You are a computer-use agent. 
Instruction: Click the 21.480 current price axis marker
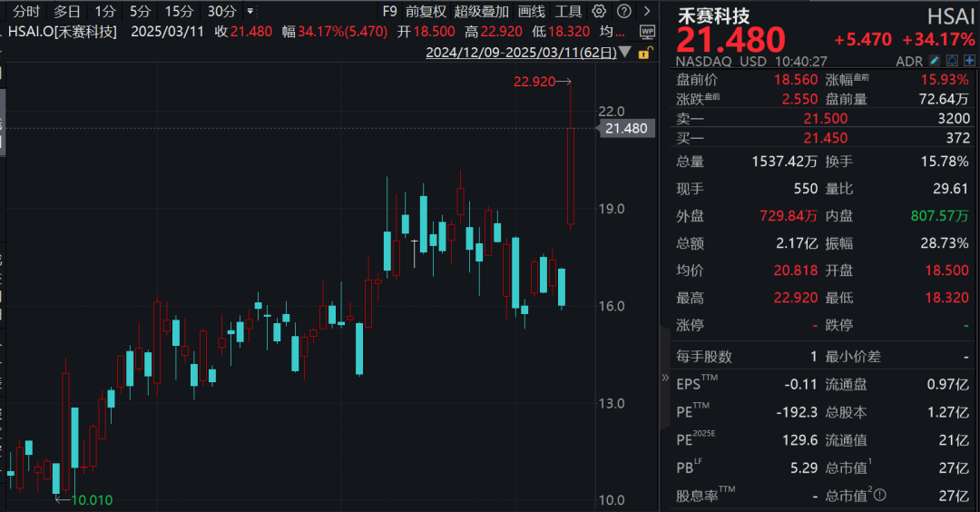(626, 128)
